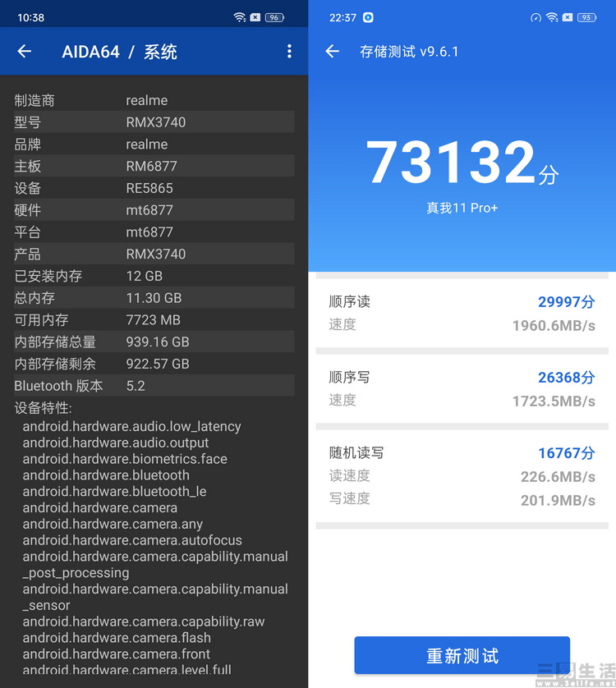
Task: Tap the Wi-Fi icon in storage test status bar
Action: [552, 17]
